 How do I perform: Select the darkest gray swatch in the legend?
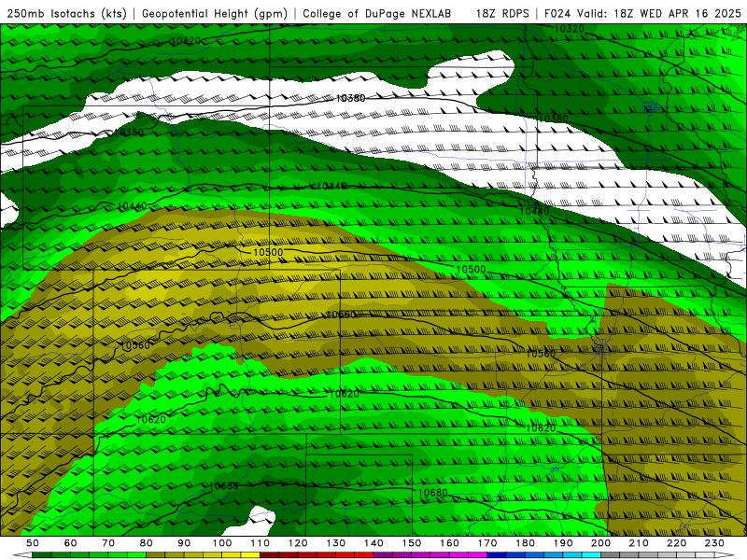click(x=610, y=554)
